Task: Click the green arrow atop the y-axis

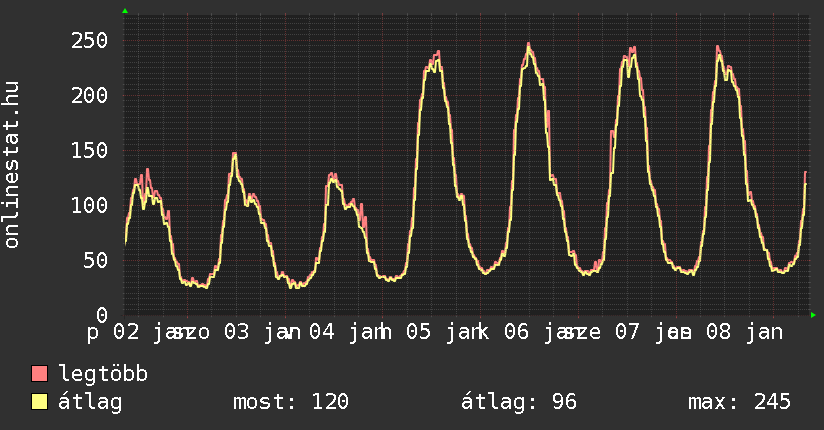Action: 125,11
